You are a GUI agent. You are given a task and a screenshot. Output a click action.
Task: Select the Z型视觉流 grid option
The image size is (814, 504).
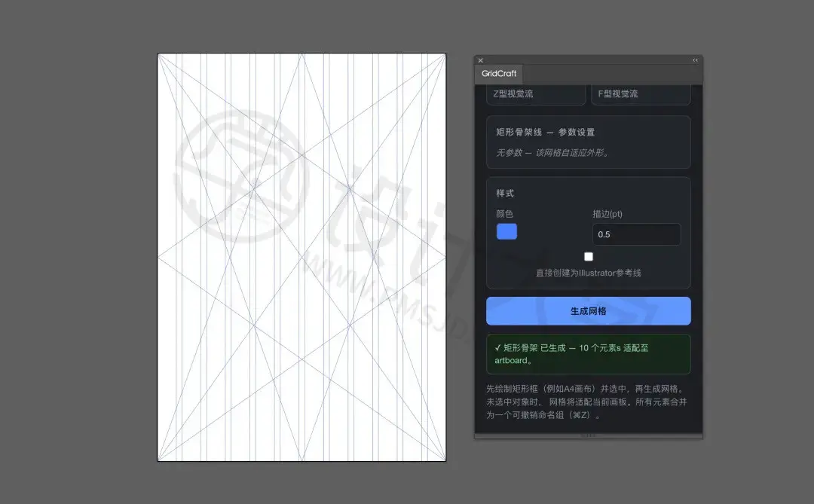pos(536,94)
